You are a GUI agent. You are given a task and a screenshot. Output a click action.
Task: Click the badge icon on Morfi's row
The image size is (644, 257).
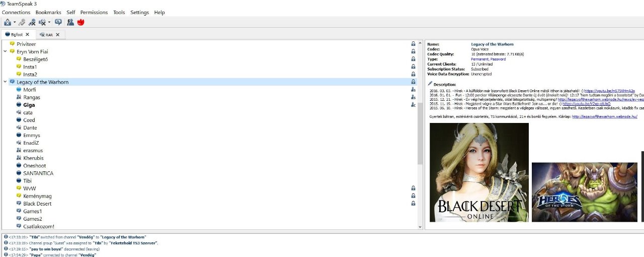413,90
